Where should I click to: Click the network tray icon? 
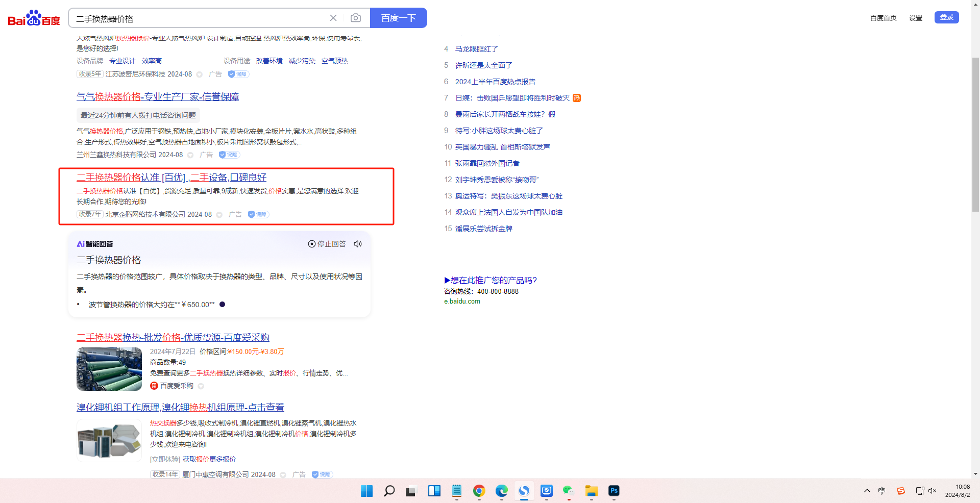(x=920, y=491)
